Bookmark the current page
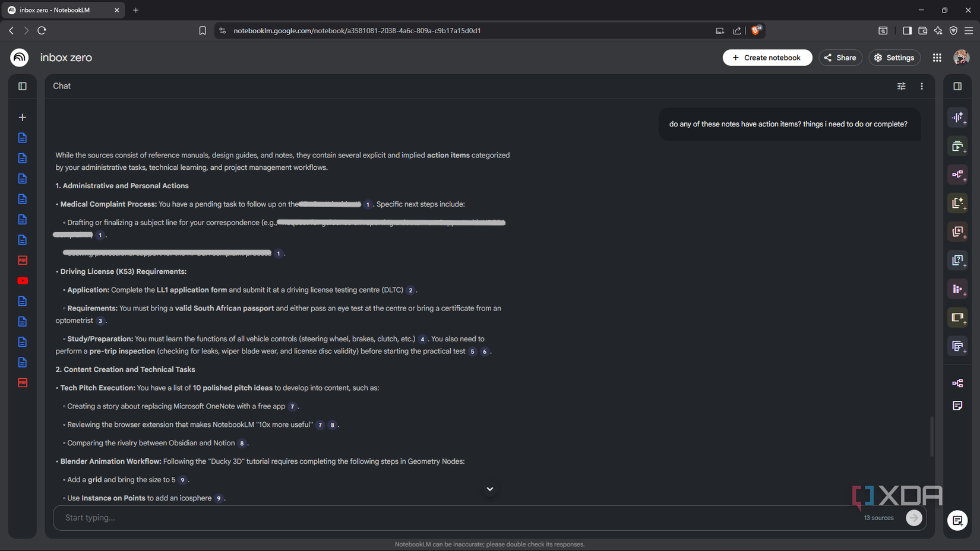980x551 pixels. point(203,30)
